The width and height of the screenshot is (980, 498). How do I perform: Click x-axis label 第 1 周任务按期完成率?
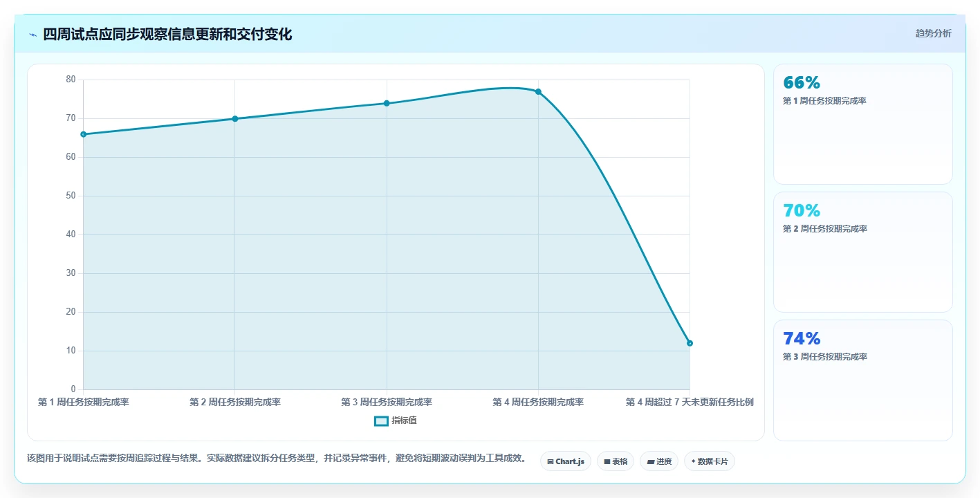click(x=84, y=402)
